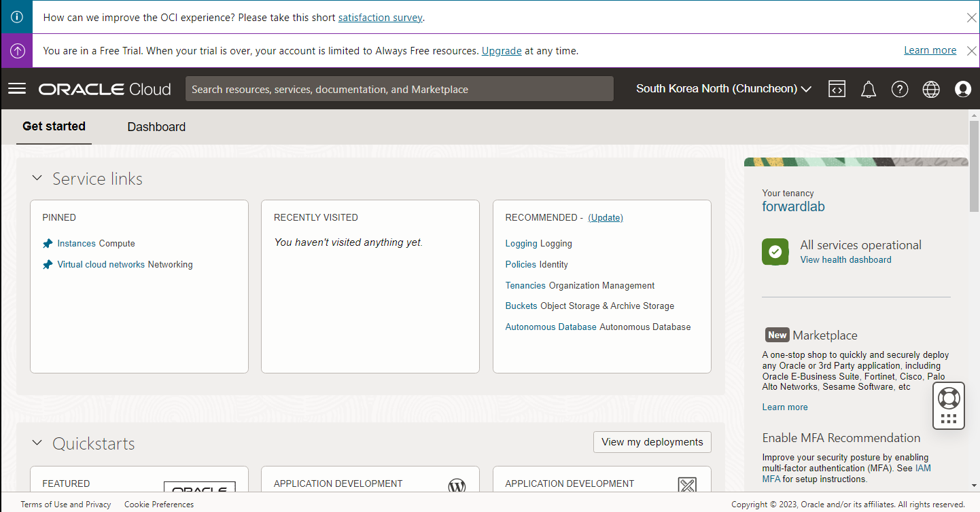Click the resource search field
Viewport: 980px width, 512px height.
pyautogui.click(x=400, y=89)
